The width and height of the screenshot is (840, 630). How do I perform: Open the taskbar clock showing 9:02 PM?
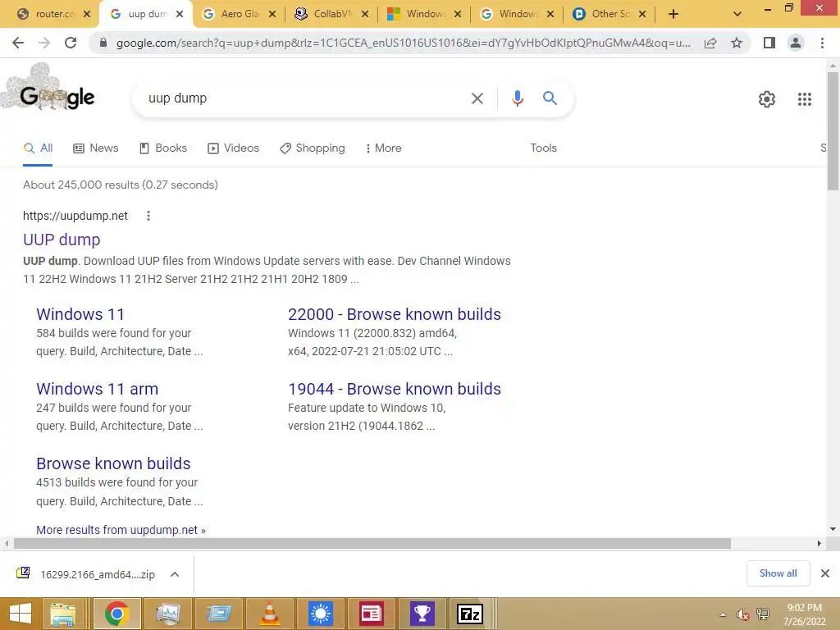coord(804,614)
